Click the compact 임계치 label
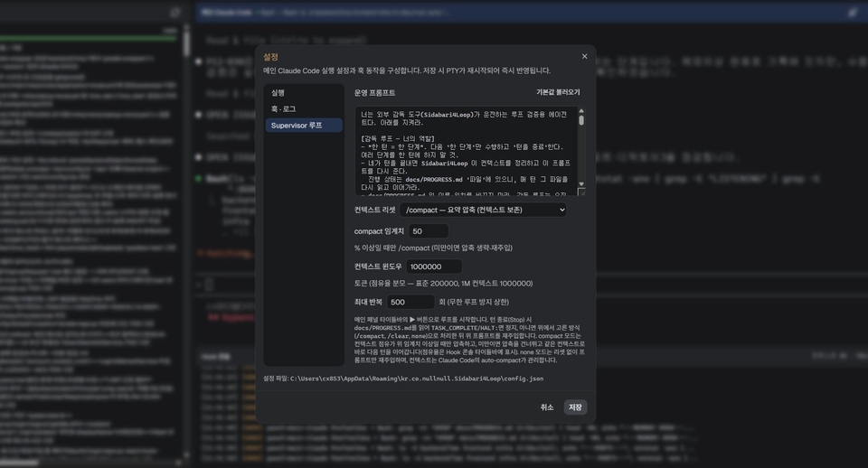The height and width of the screenshot is (468, 868). pyautogui.click(x=379, y=231)
